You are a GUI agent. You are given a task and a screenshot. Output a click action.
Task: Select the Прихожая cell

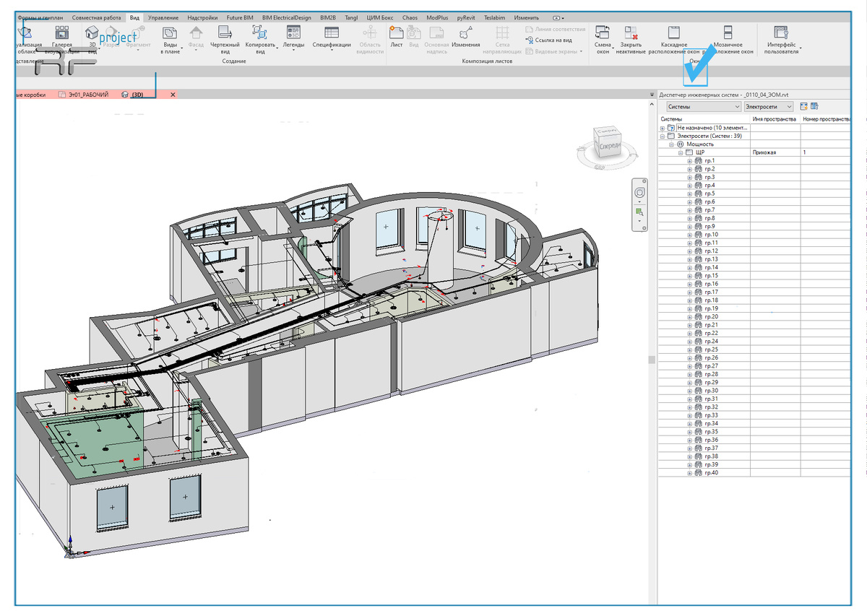click(x=775, y=152)
